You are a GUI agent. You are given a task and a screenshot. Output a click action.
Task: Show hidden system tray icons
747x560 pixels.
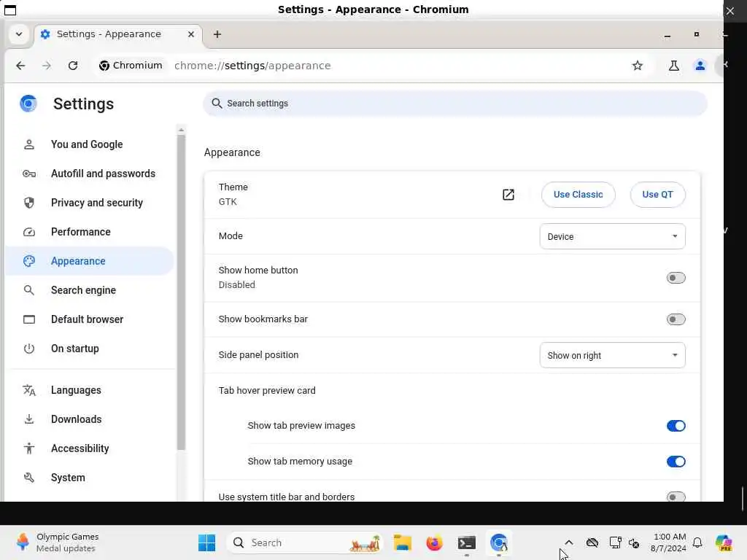pyautogui.click(x=568, y=542)
